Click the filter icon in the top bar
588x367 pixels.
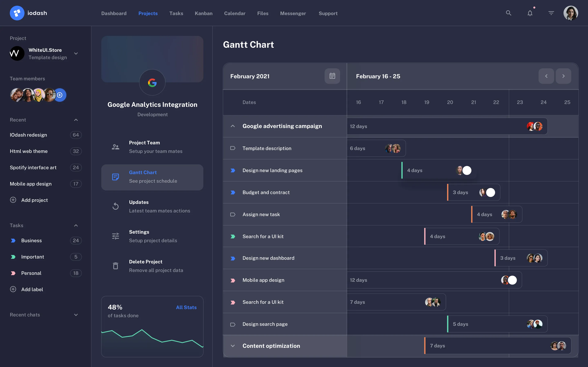tap(551, 13)
